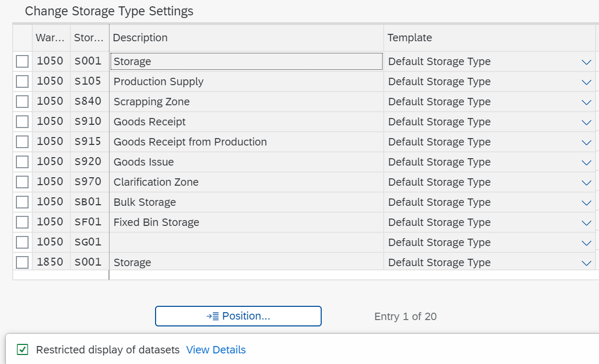The image size is (599, 364).
Task: Open Template dropdown for Goods Receipt from Production
Action: 586,142
